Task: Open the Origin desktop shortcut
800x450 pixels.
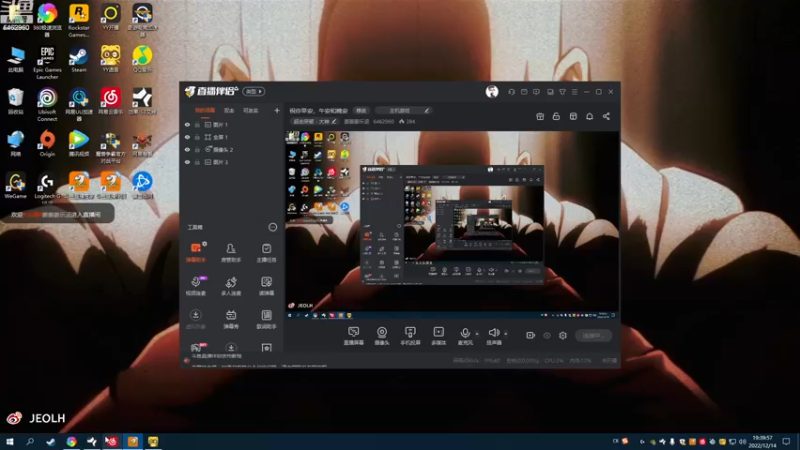Action: pos(47,143)
